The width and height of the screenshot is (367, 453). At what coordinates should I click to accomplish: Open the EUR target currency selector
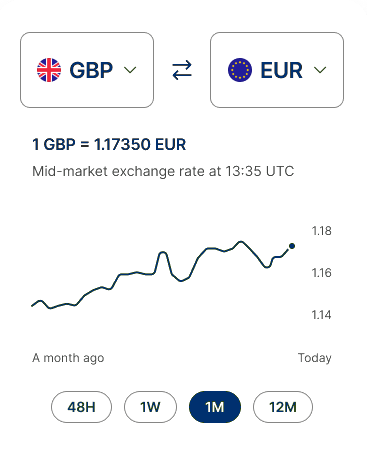coord(277,70)
